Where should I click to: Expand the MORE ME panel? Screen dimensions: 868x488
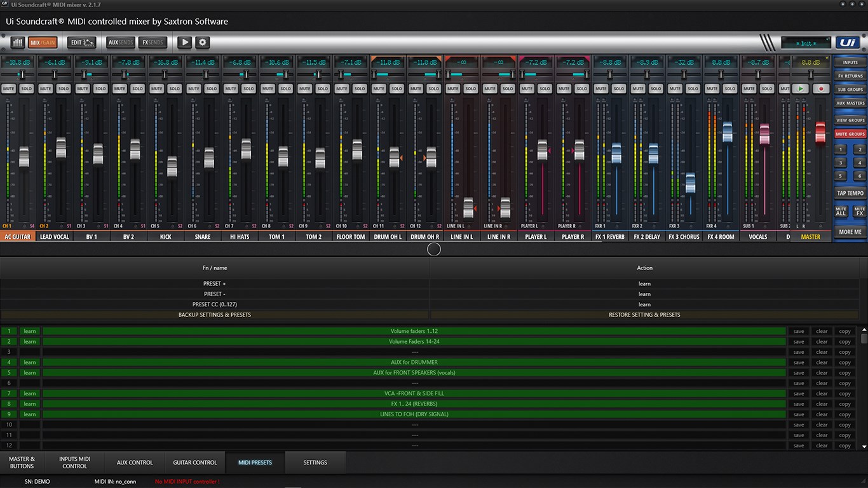point(849,232)
